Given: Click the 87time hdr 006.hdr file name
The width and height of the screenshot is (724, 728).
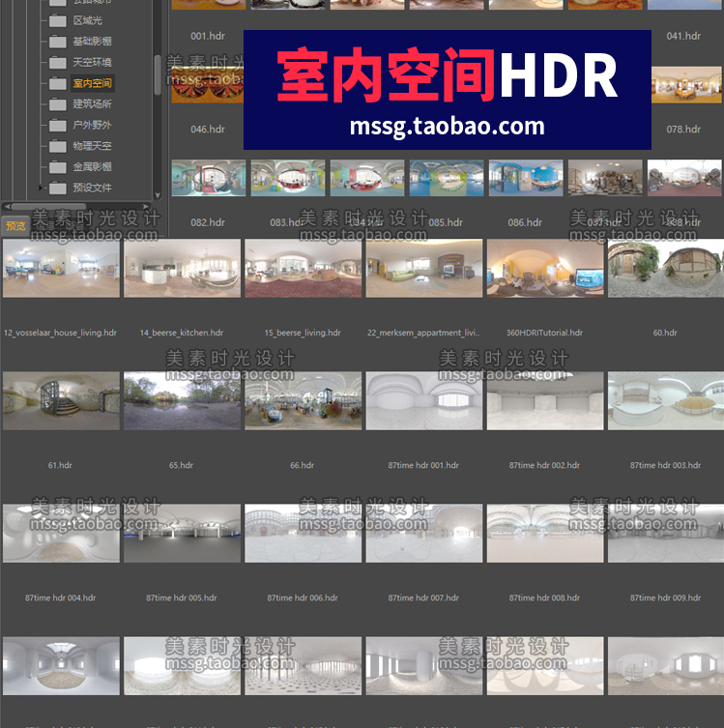Looking at the screenshot, I should click(x=303, y=598).
